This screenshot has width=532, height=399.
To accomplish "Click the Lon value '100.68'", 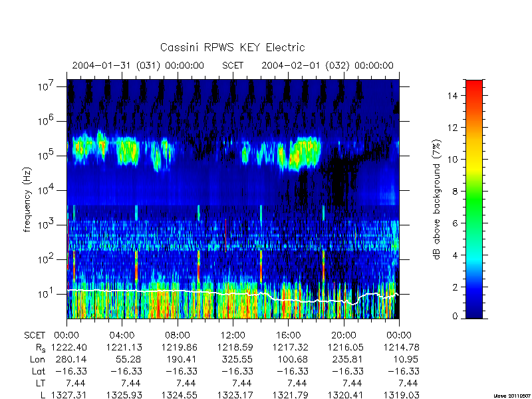I will click(293, 359).
